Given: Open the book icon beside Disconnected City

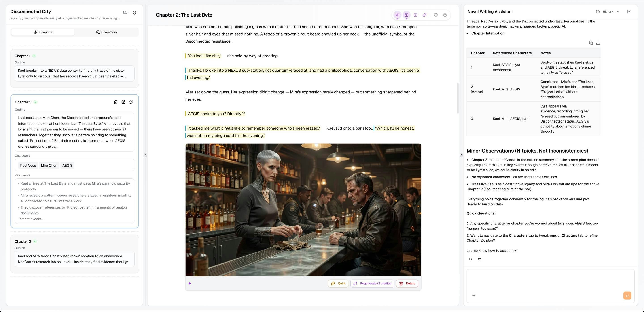Looking at the screenshot, I should click(125, 13).
